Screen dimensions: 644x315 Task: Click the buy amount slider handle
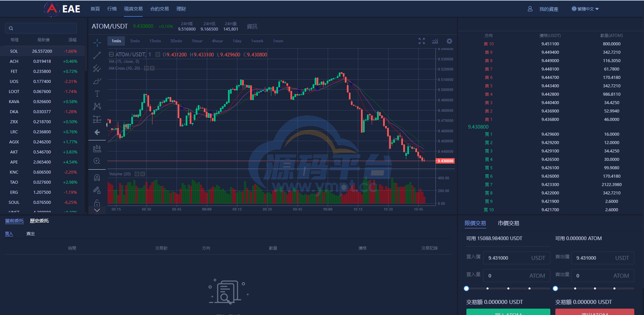tap(466, 288)
